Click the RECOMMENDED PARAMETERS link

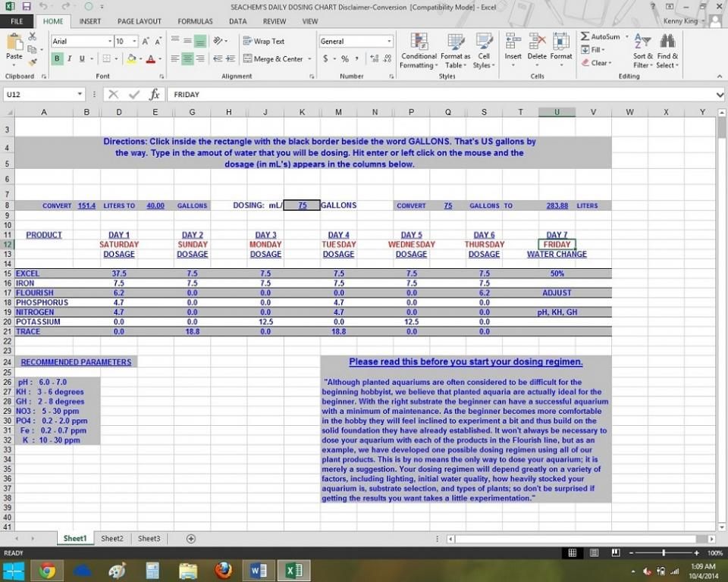click(x=76, y=362)
